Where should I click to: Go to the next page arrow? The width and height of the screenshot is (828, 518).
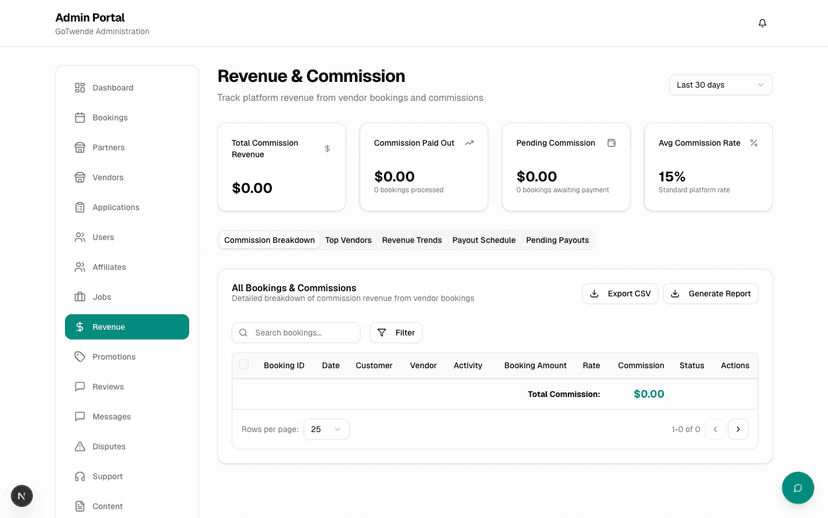[738, 429]
